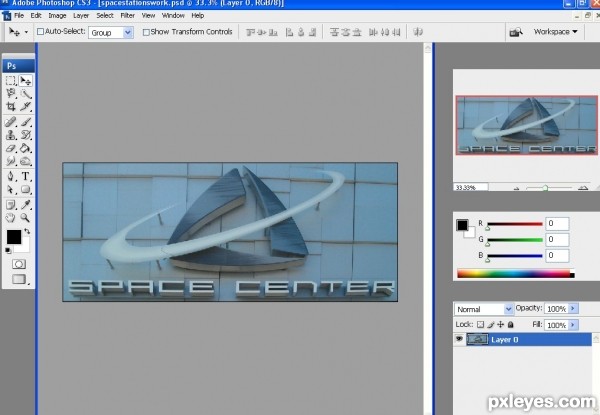600x415 pixels.
Task: Select the Eyedropper tool
Action: click(26, 205)
